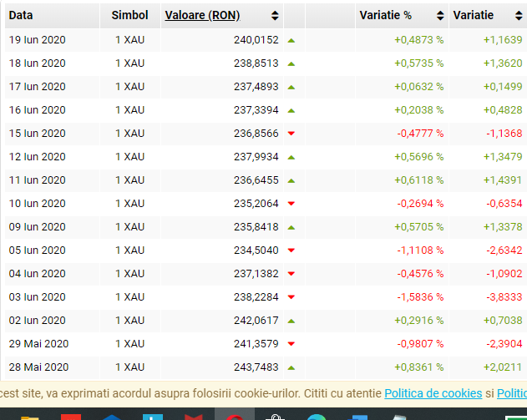Click 1 XAU in the 12 Iun 2020 row
Viewport: 527px width, 420px height.
pyautogui.click(x=129, y=156)
